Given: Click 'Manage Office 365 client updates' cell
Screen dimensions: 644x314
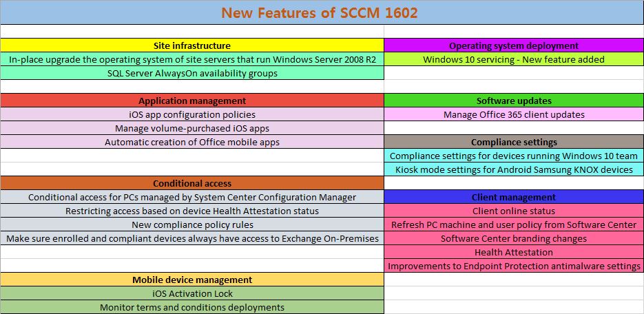Looking at the screenshot, I should click(514, 114).
